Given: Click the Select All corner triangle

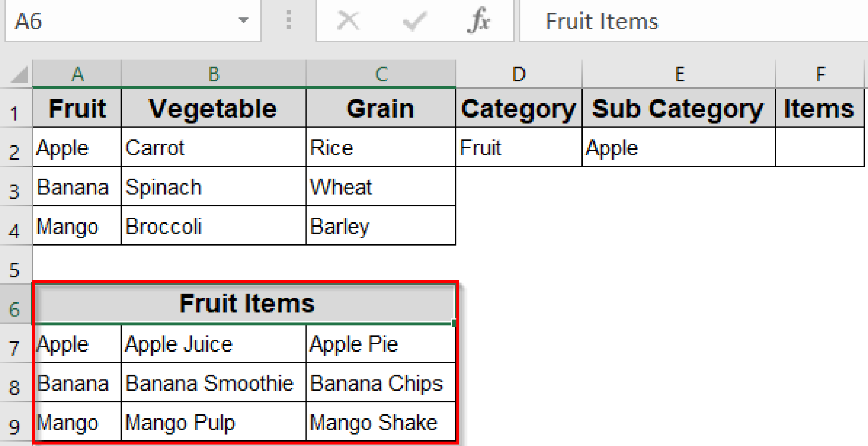Looking at the screenshot, I should click(x=19, y=75).
